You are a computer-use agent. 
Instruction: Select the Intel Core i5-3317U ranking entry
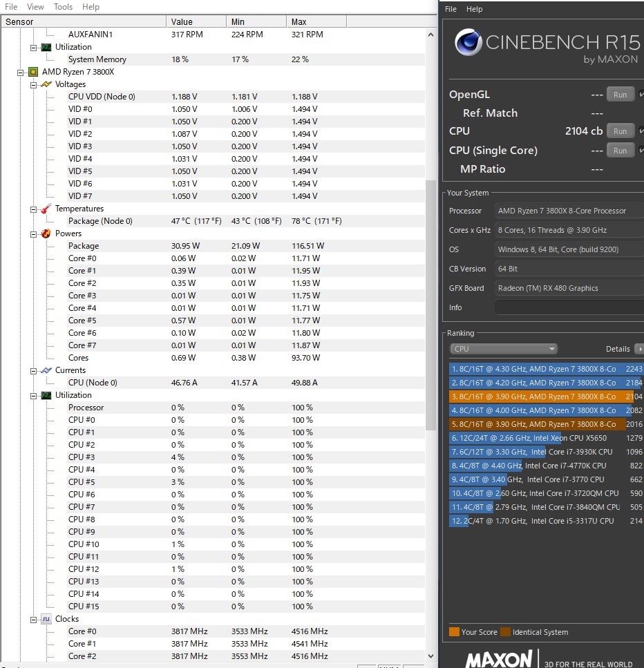click(546, 521)
